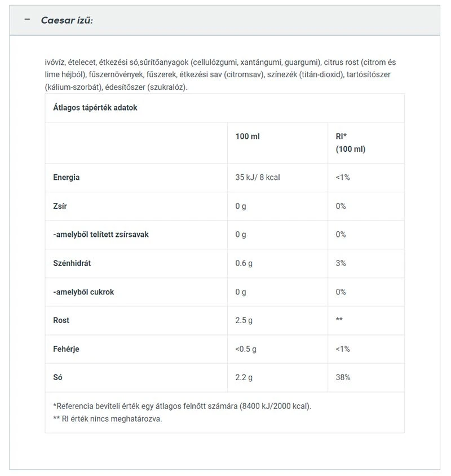The height and width of the screenshot is (476, 451).
Task: Click the "RI* (100 ml)" column header
Action: [350, 143]
